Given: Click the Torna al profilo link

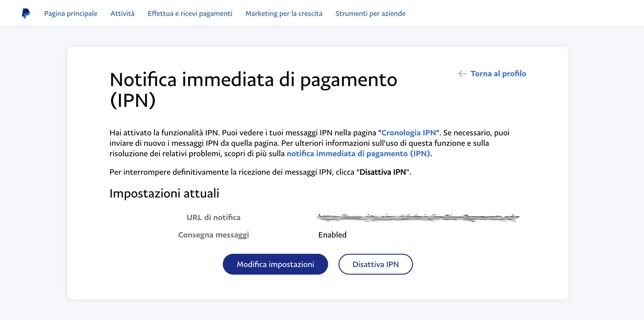Looking at the screenshot, I should click(x=498, y=74).
